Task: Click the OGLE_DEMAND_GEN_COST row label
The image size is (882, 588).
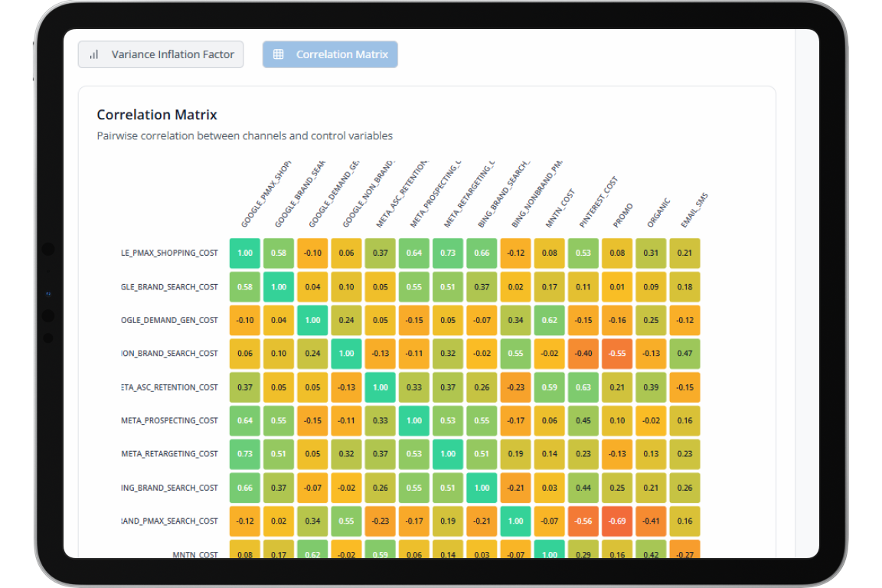Action: 169,320
